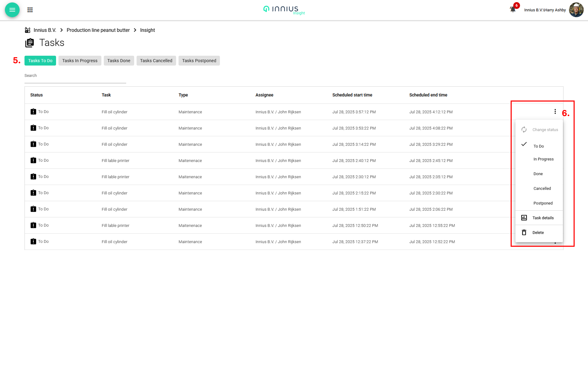Switch to Tasks In Progress
Screen dimensions: 588x367
pos(80,61)
